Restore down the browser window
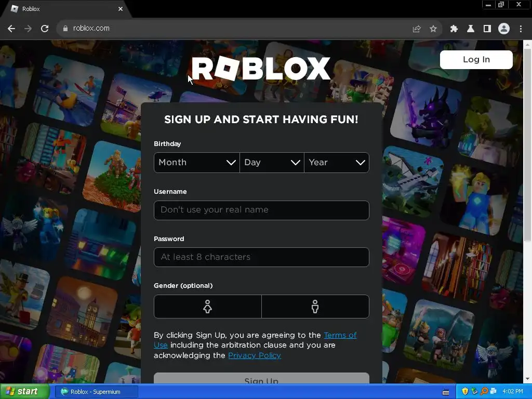This screenshot has width=532, height=399. coord(501,5)
